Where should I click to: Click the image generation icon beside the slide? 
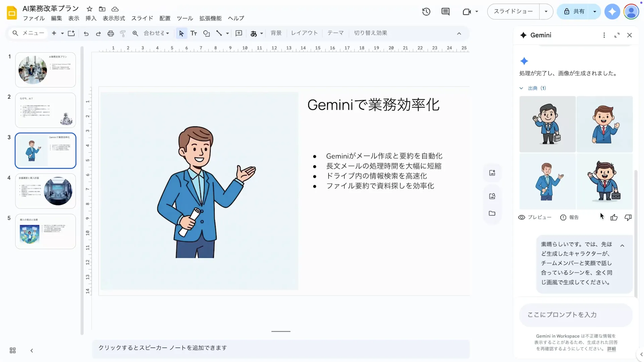(492, 172)
